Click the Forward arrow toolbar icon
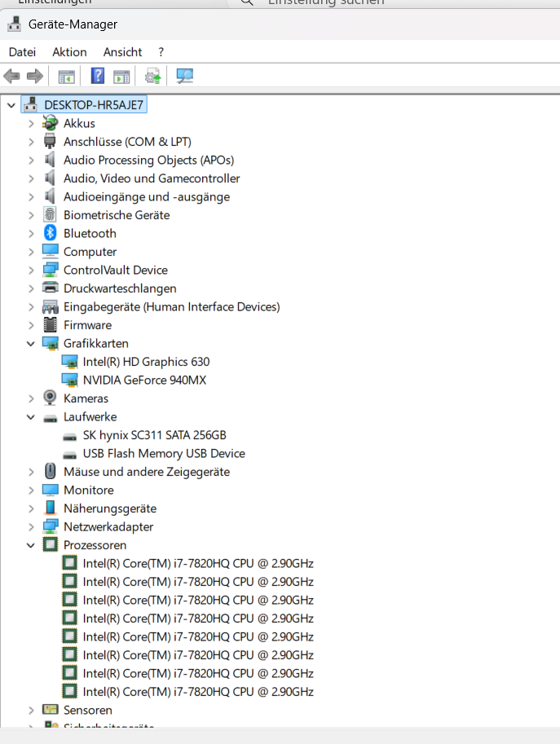This screenshot has height=744, width=560. [35, 76]
